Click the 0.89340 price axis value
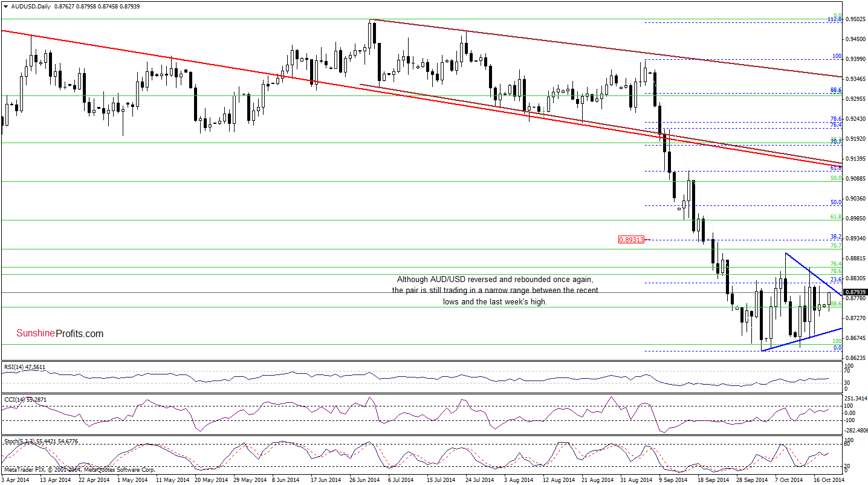Screen dimensions: 868x485 854,238
